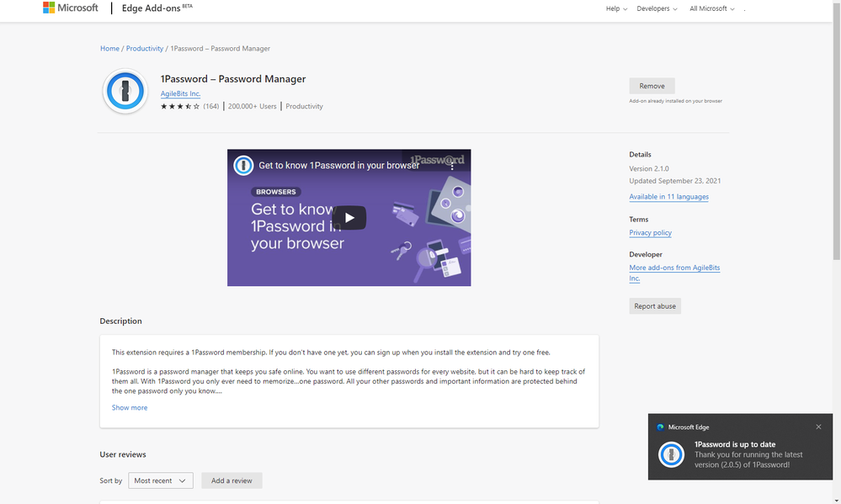The width and height of the screenshot is (841, 504).
Task: Expand the Help dropdown menu
Action: click(616, 8)
